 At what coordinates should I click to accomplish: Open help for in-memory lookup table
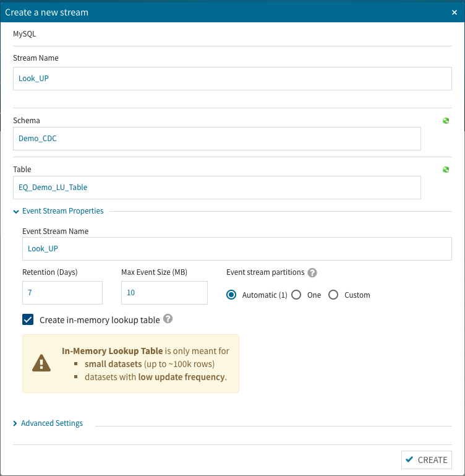click(x=168, y=319)
